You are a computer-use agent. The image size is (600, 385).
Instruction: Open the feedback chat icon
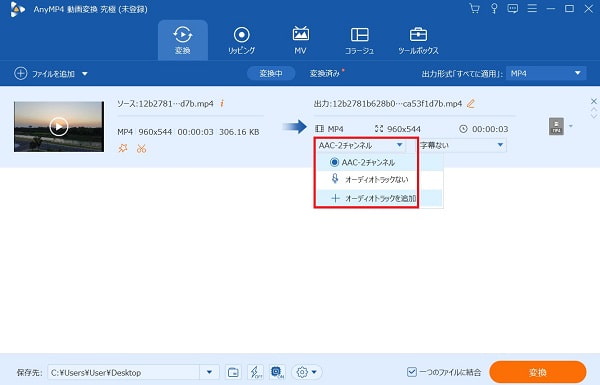(x=512, y=8)
